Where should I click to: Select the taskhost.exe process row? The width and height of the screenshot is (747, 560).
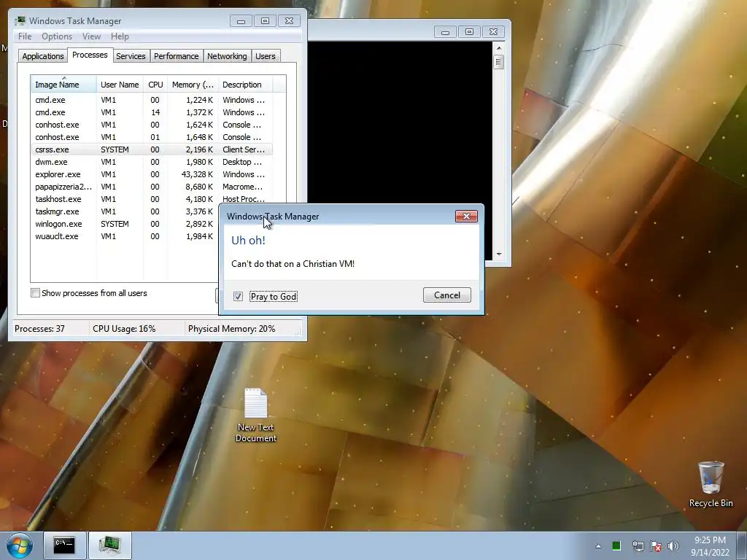[x=152, y=199]
